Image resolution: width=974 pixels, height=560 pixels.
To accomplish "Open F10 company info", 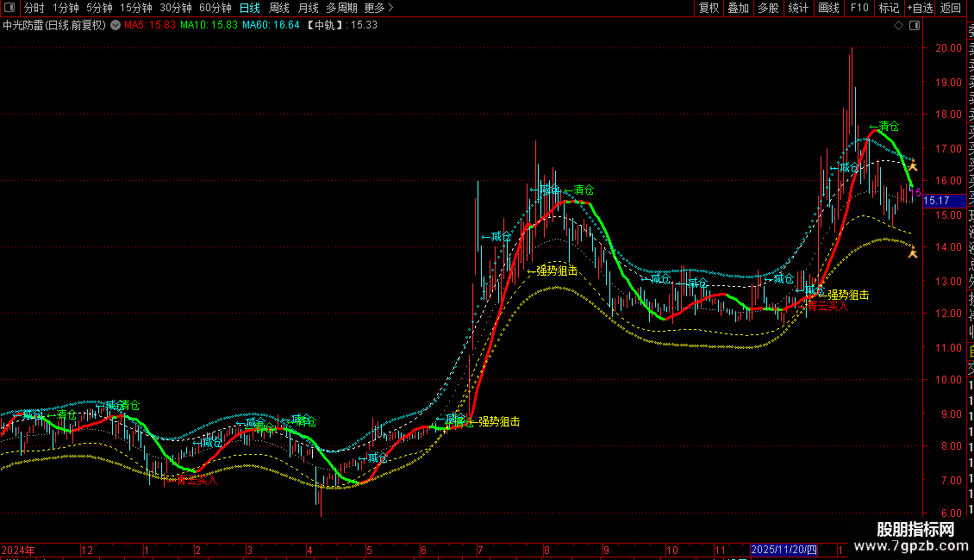I will (x=859, y=8).
